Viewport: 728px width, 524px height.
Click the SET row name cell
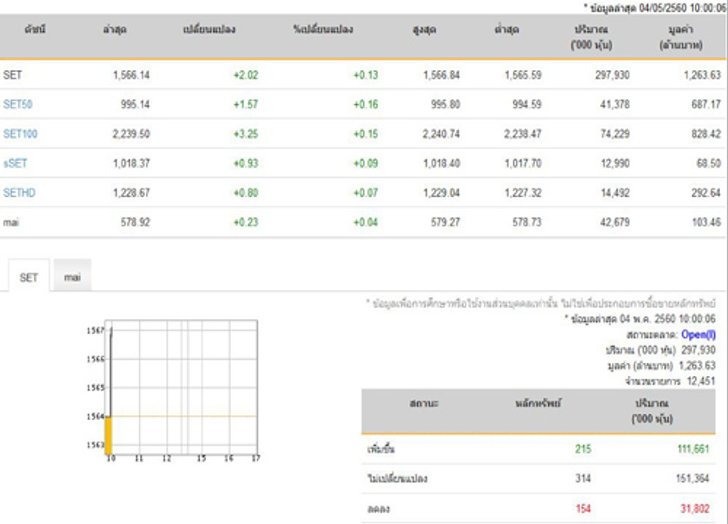point(13,75)
